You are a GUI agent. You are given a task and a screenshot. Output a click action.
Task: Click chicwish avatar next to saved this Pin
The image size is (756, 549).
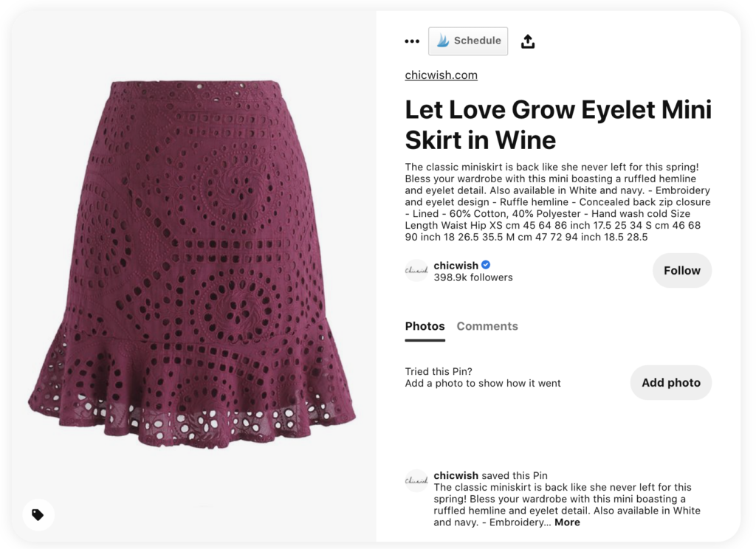[416, 481]
